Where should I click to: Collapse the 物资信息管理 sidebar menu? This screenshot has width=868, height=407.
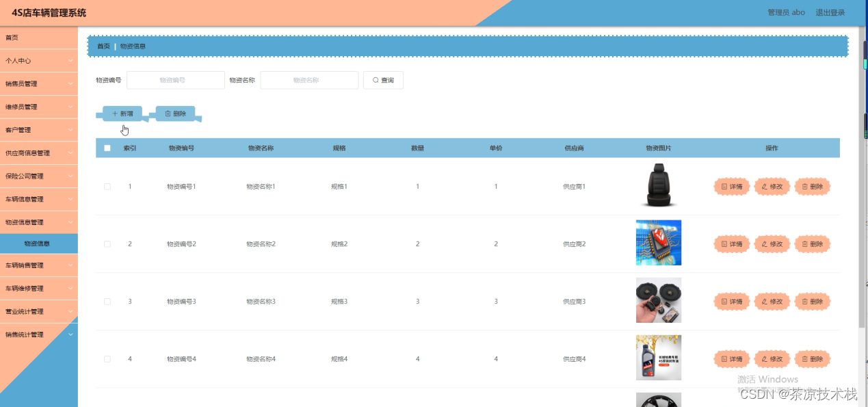click(x=39, y=222)
